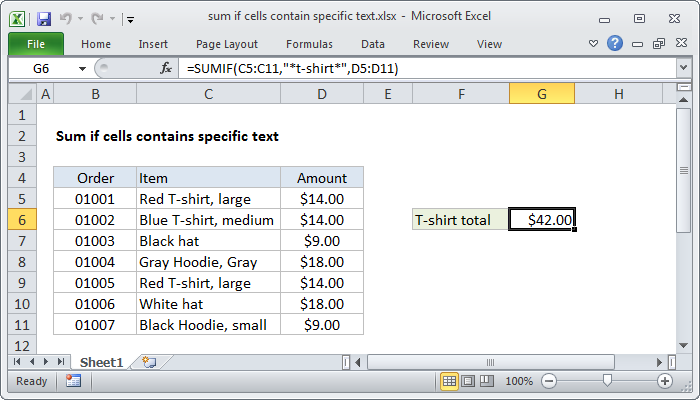Viewport: 700px width, 400px height.
Task: Click the Save icon in the quick access toolbar
Action: (x=44, y=18)
